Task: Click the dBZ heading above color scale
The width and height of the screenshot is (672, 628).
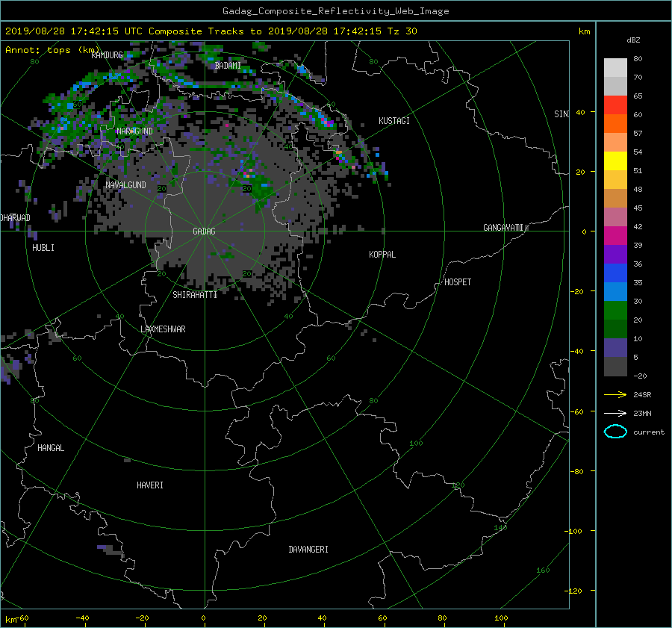Action: 633,40
